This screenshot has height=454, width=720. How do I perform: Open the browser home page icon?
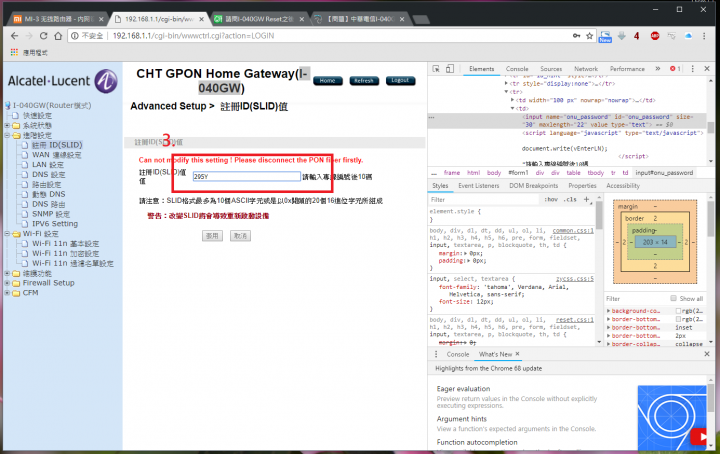pyautogui.click(x=58, y=36)
